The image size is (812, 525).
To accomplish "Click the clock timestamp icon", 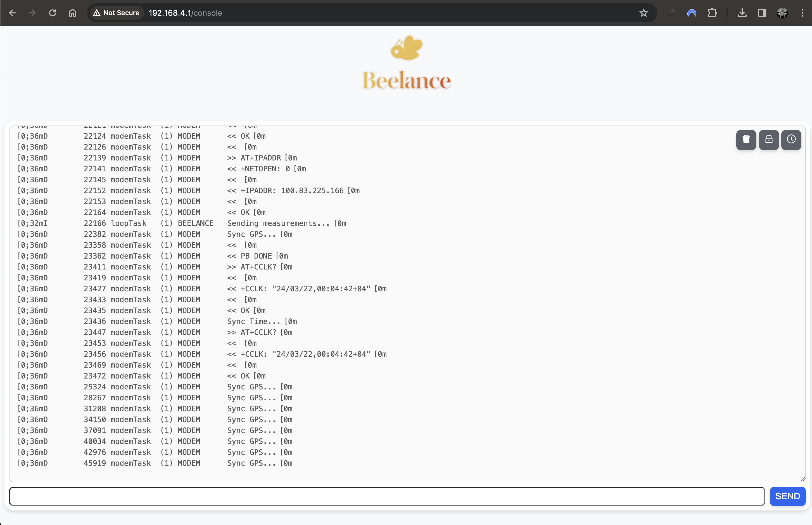I will click(x=791, y=139).
